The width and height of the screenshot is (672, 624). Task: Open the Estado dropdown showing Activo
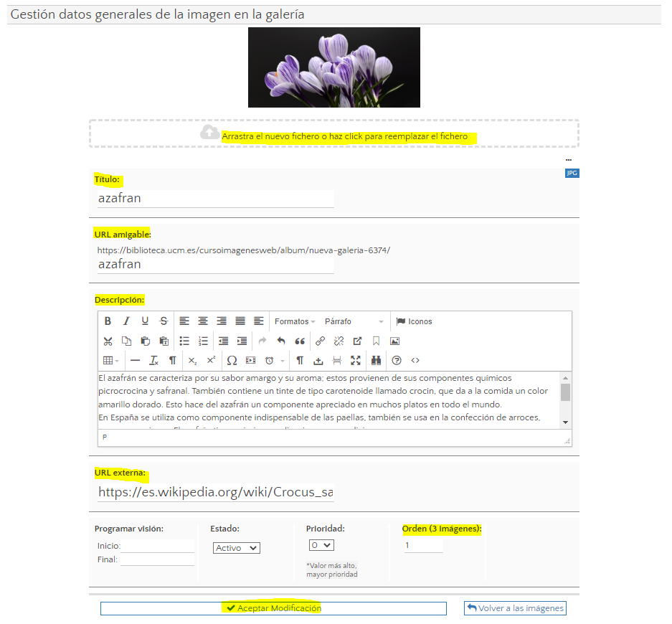pos(237,548)
